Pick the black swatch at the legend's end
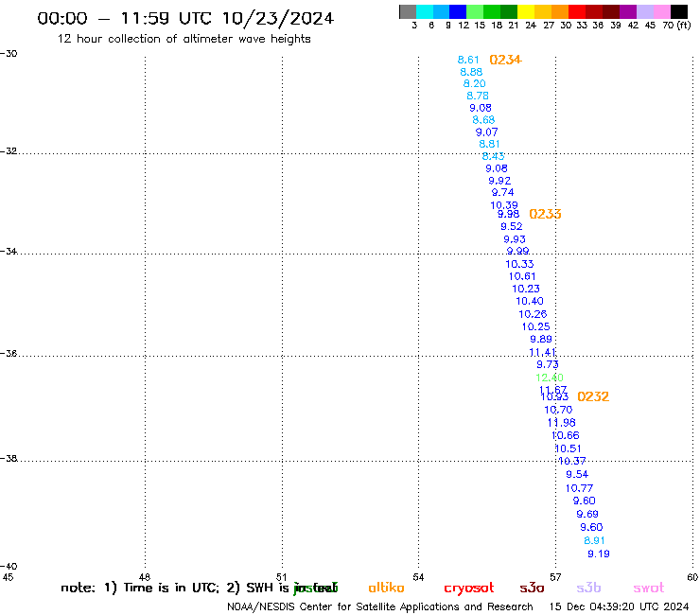The image size is (700, 615). tap(679, 11)
